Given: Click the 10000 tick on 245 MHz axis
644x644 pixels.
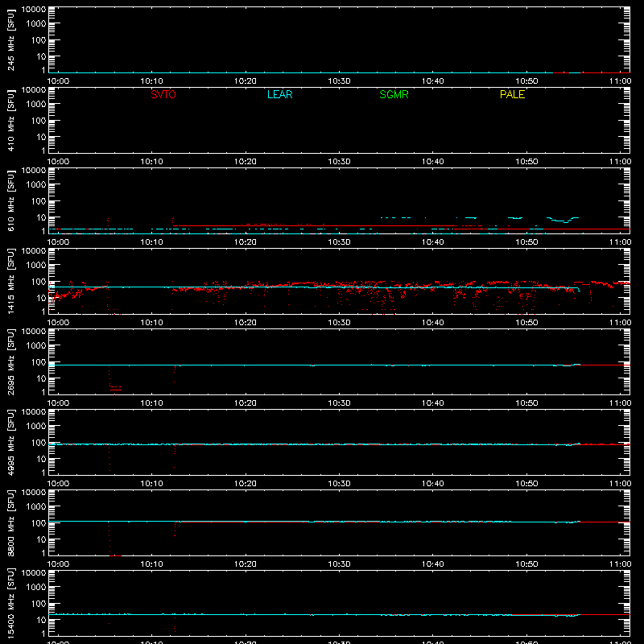Looking at the screenshot, I should tap(34, 10).
